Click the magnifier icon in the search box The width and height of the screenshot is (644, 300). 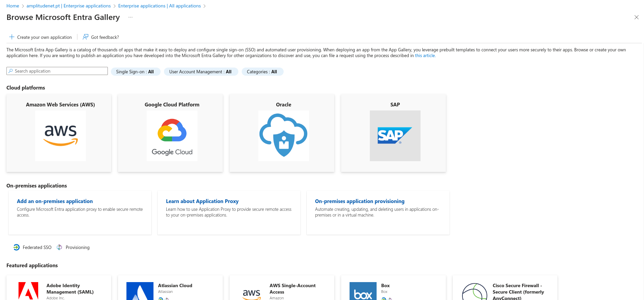tap(11, 71)
